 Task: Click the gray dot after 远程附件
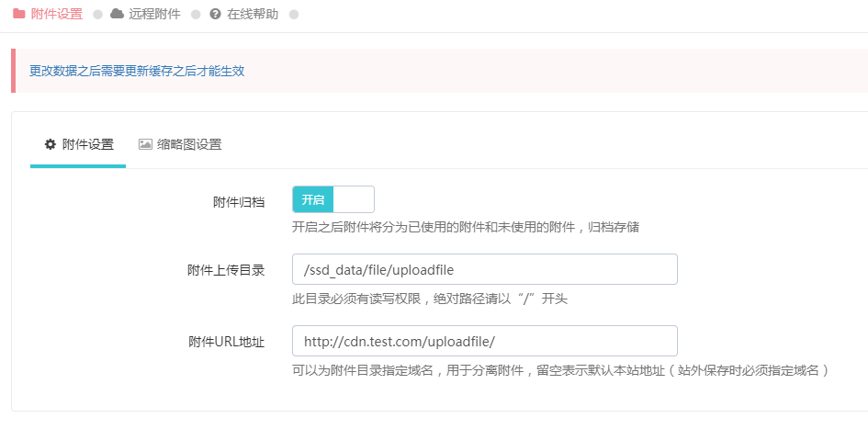tap(196, 15)
